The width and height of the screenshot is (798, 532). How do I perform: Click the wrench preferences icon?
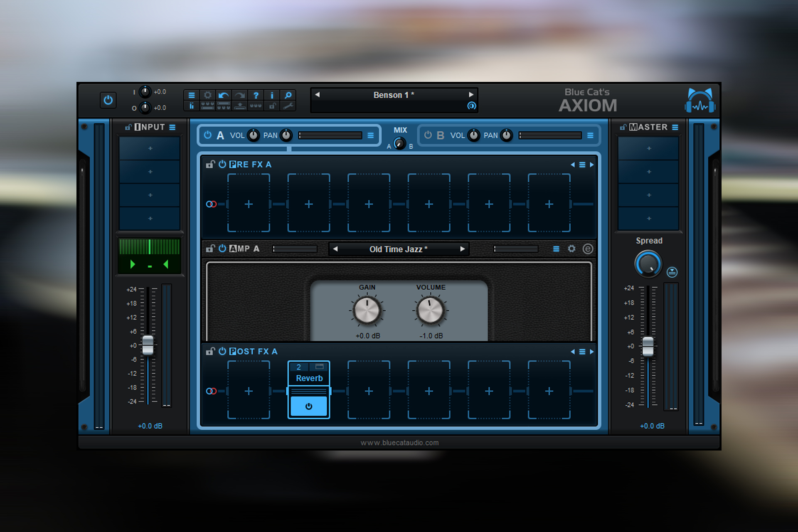tap(288, 106)
